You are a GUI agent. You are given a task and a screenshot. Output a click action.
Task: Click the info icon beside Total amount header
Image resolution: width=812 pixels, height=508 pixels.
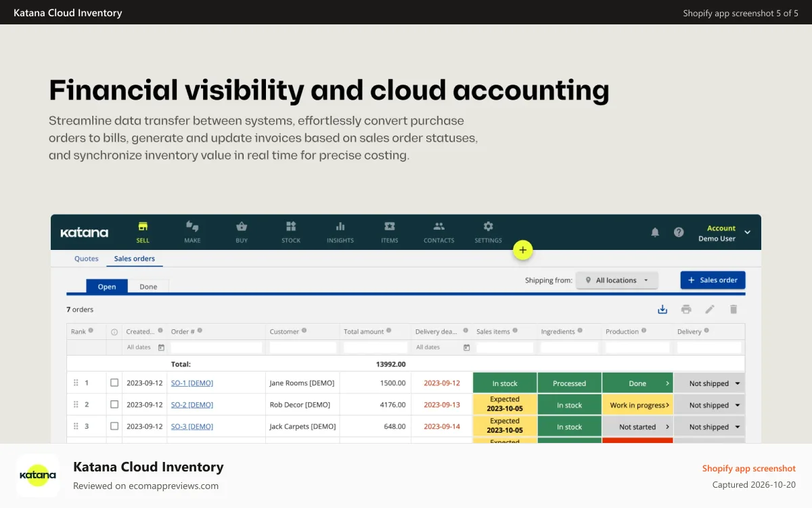(x=389, y=331)
